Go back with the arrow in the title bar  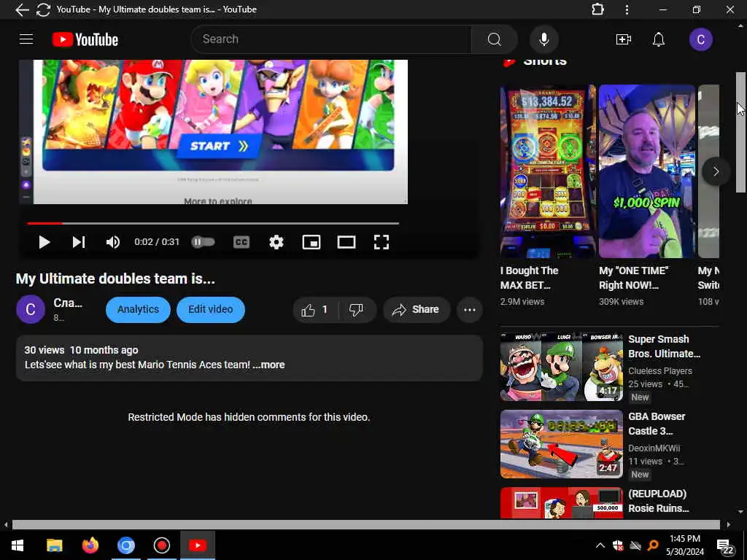[x=22, y=9]
